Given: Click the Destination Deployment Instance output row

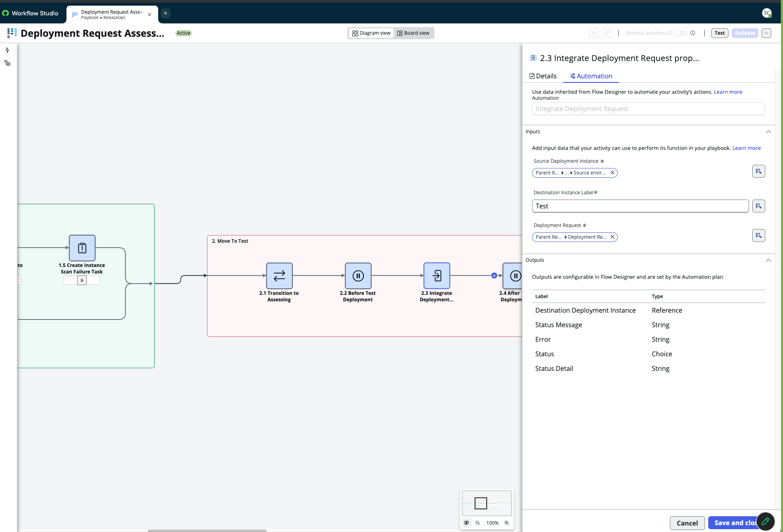Looking at the screenshot, I should tap(648, 310).
